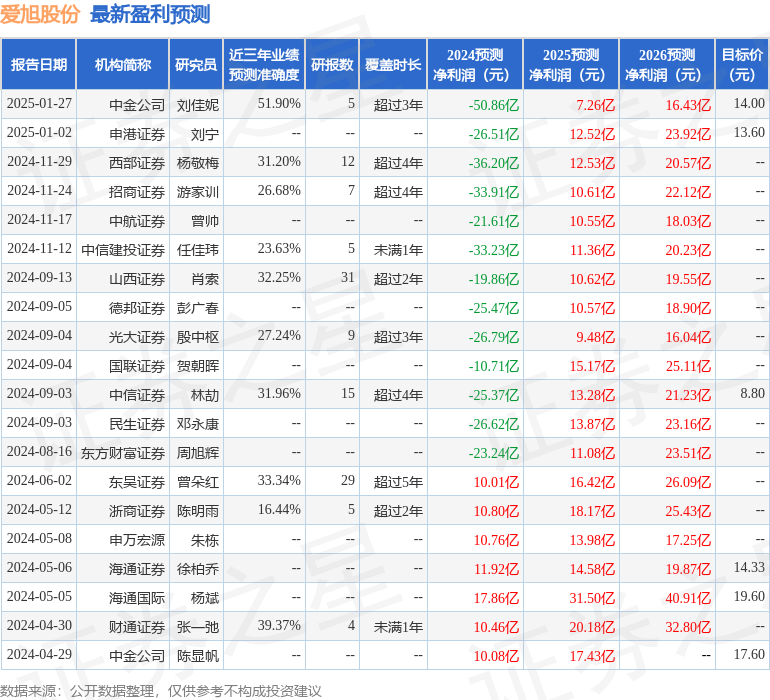Click the 目标价 column header
This screenshot has height=700, width=770.
point(742,64)
